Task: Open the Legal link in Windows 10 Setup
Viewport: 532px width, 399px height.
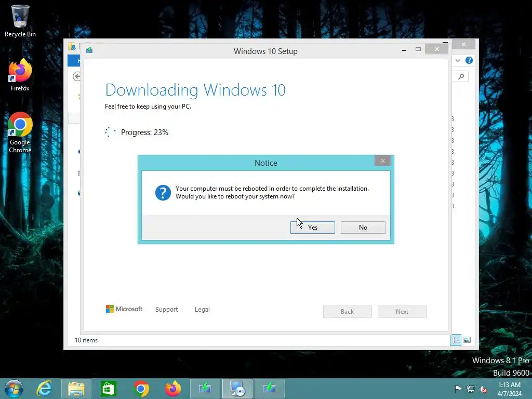Action: (x=202, y=310)
